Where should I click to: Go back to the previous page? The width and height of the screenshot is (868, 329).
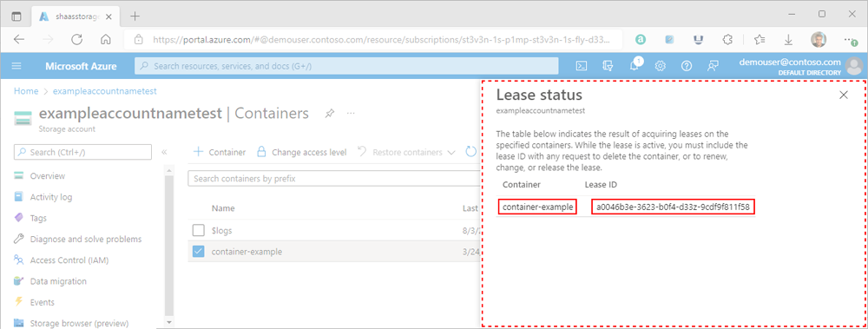pos(19,40)
